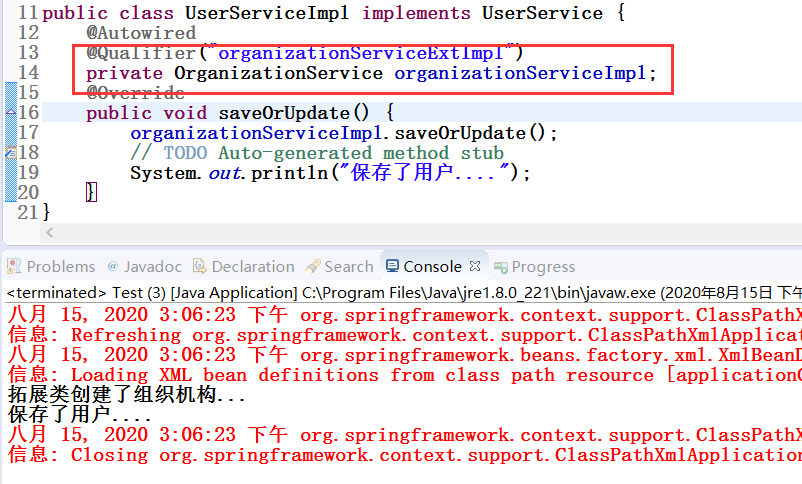Click the Declaration tab icon
Screen dimensions: 802x484
[199, 266]
